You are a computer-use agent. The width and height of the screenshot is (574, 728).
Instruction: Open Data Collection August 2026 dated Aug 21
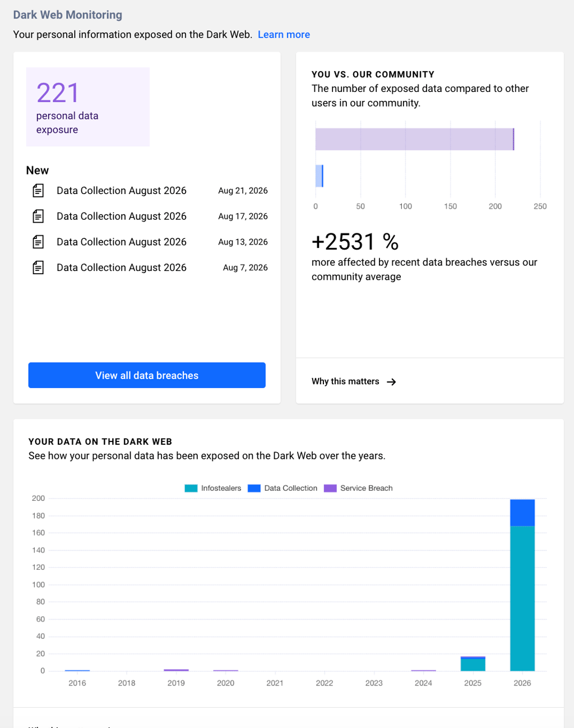point(122,191)
